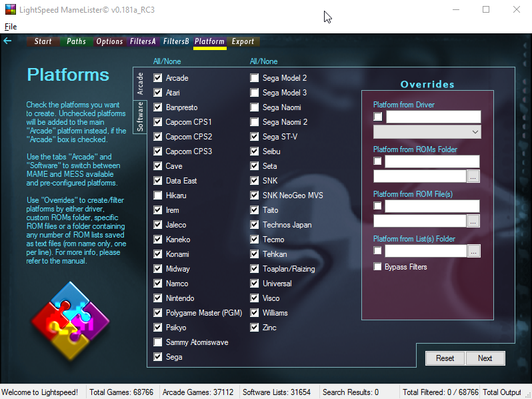Uncheck the Atari checkbox
This screenshot has width=532, height=399.
(x=158, y=92)
